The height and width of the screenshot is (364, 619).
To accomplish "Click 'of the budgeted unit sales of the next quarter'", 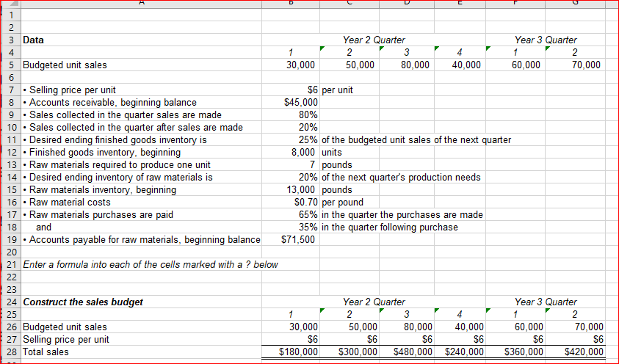I will click(x=416, y=140).
